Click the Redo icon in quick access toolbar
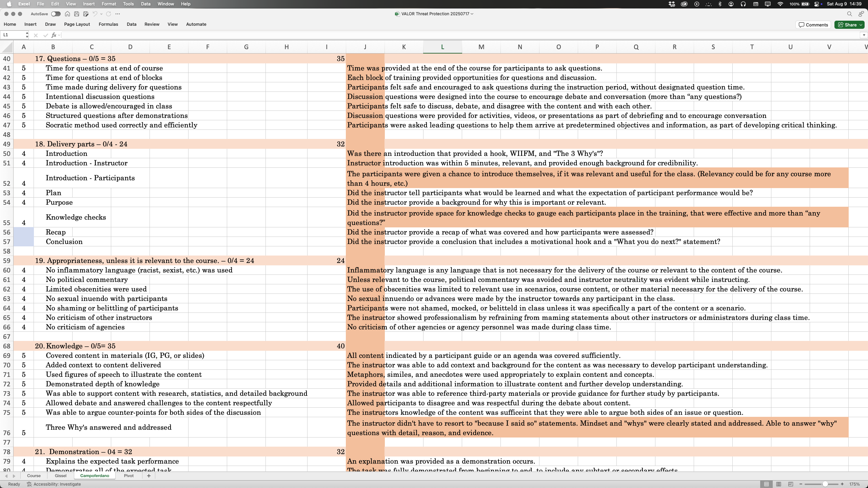The width and height of the screenshot is (868, 488). 108,14
